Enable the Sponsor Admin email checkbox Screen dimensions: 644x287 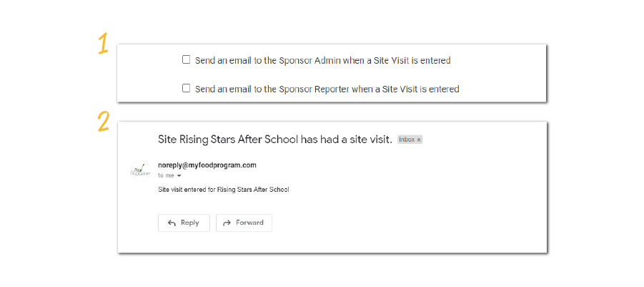187,60
